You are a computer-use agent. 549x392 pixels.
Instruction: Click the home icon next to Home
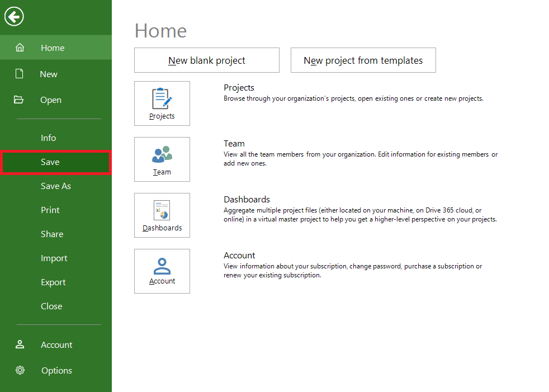coord(20,48)
